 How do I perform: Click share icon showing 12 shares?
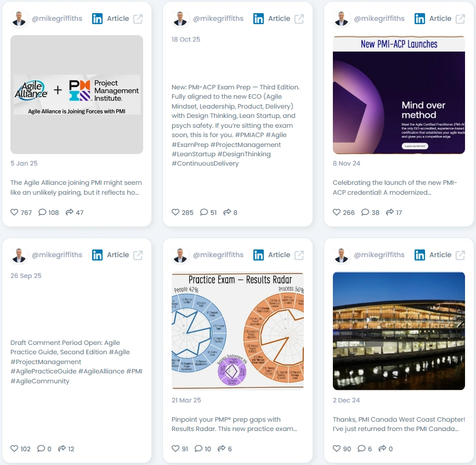pos(62,449)
